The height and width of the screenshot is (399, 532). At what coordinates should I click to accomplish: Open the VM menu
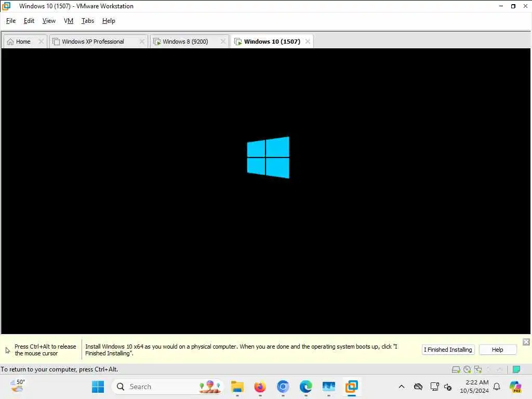(69, 21)
